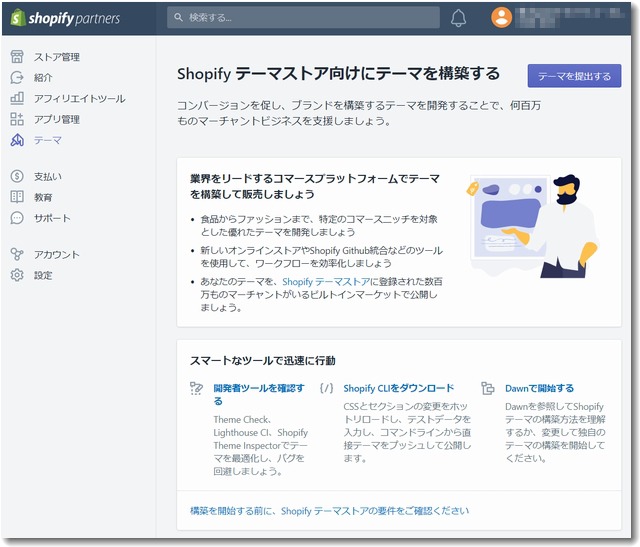Open the notifications bell
640x547 pixels.
pos(458,18)
